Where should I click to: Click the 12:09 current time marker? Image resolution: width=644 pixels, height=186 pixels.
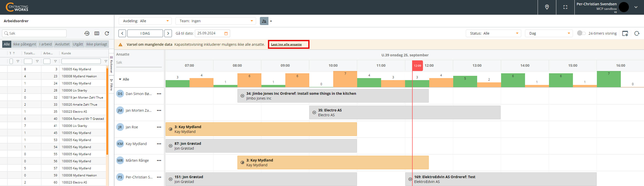(x=417, y=66)
